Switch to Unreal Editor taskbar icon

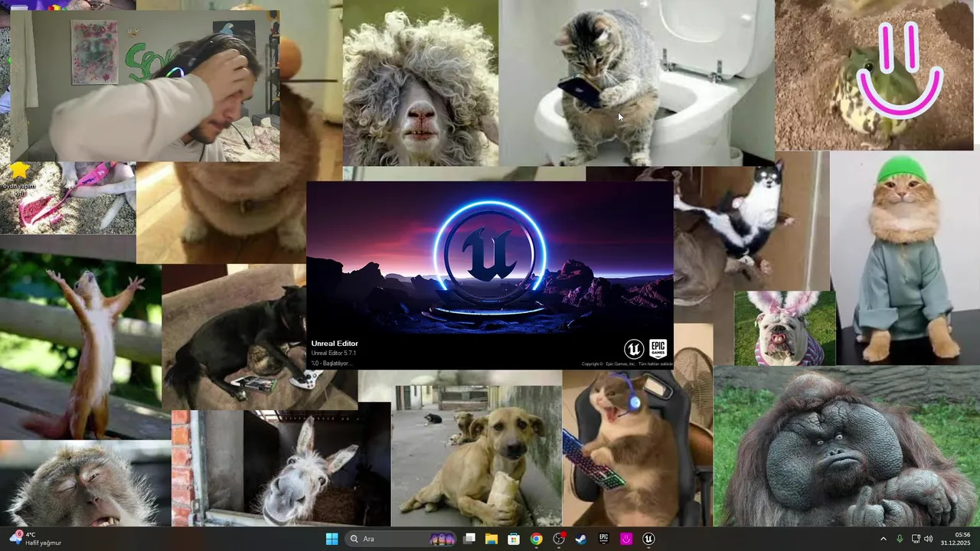click(648, 539)
